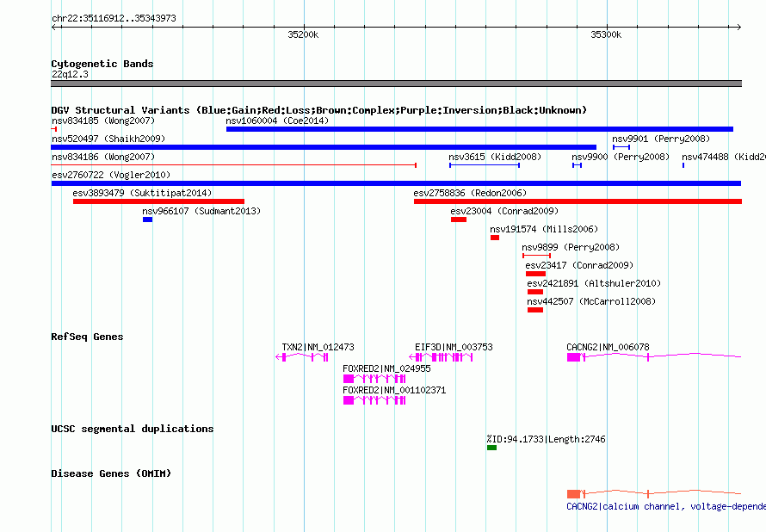
Task: Click the gray 22q12.3 cytogenetic band bar
Action: [396, 84]
